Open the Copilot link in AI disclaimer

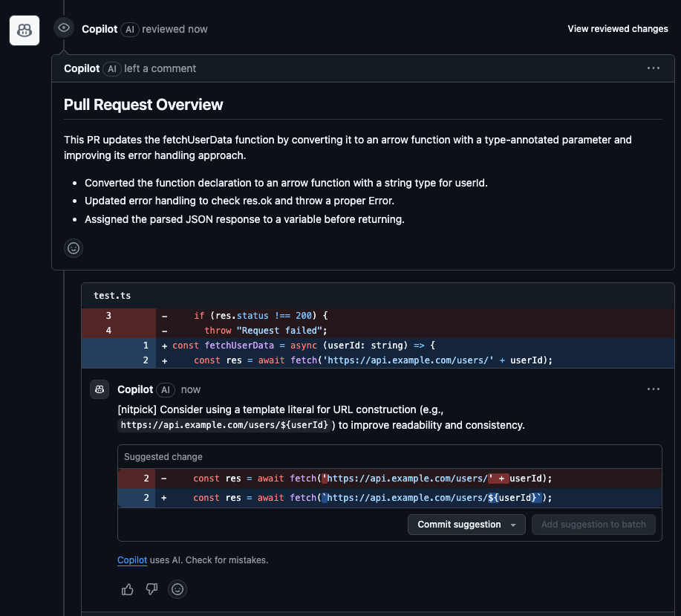[x=132, y=560]
